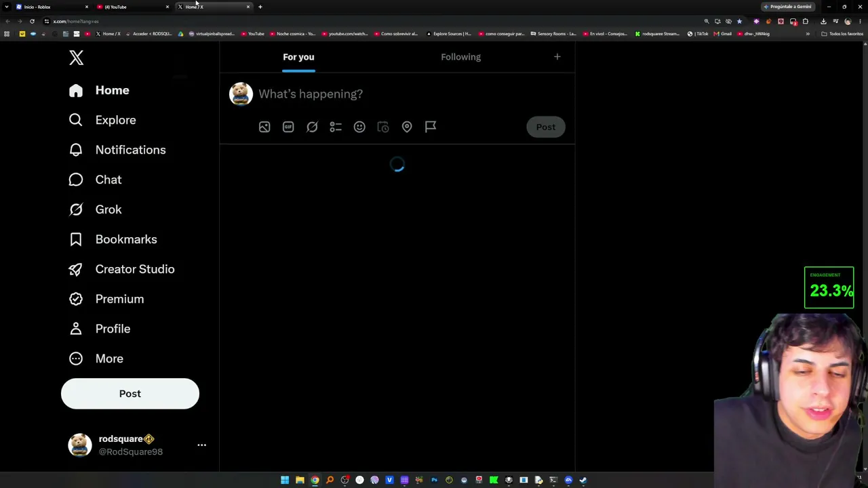Expand the More menu in sidebar

point(96,359)
